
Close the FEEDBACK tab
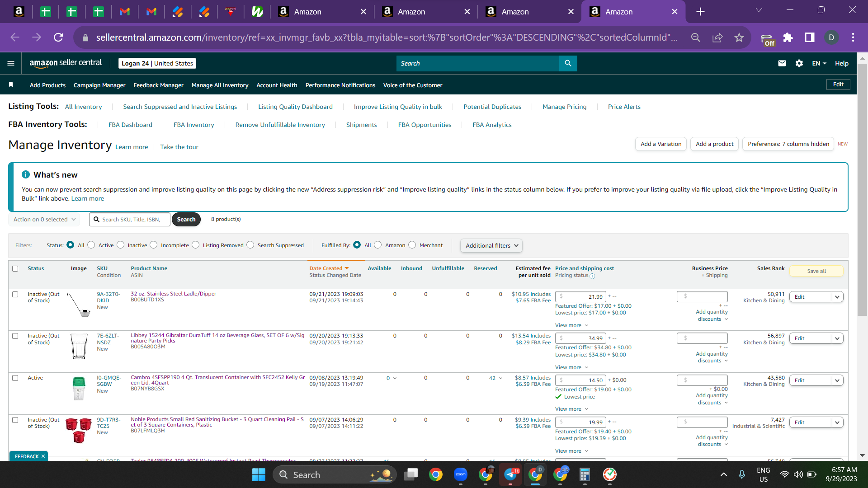pos(43,456)
